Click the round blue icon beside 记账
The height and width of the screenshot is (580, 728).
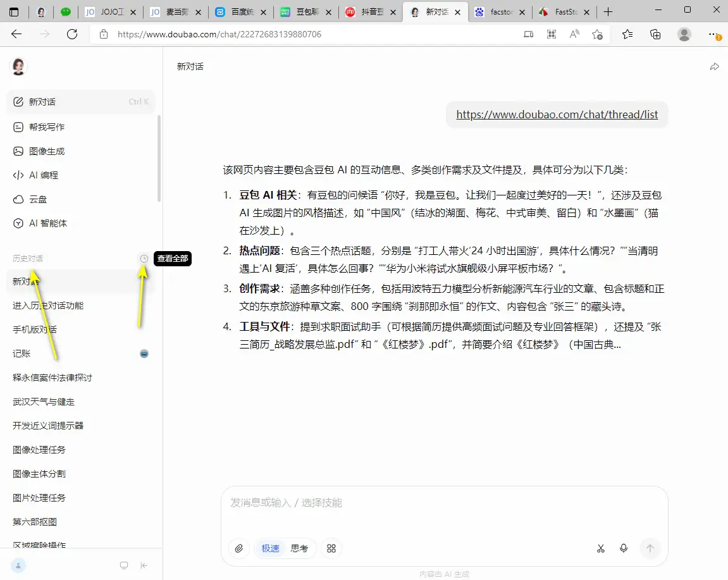144,354
